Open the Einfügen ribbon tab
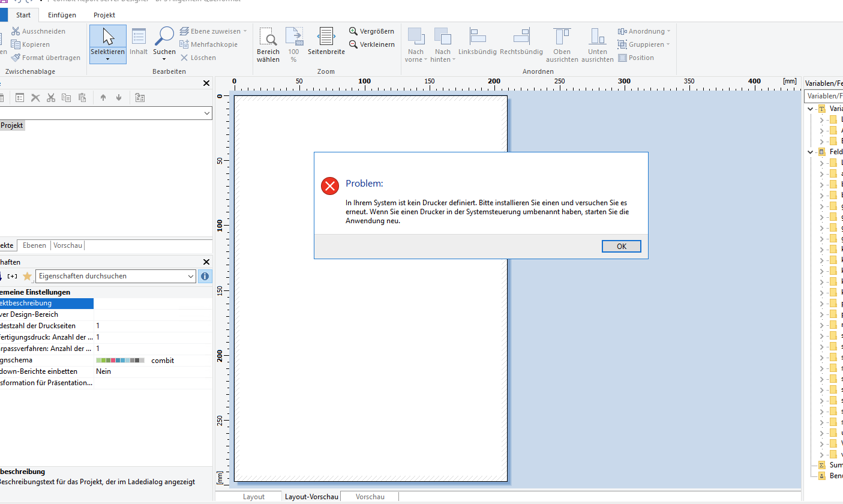Screen dimensions: 843x504 tap(62, 15)
